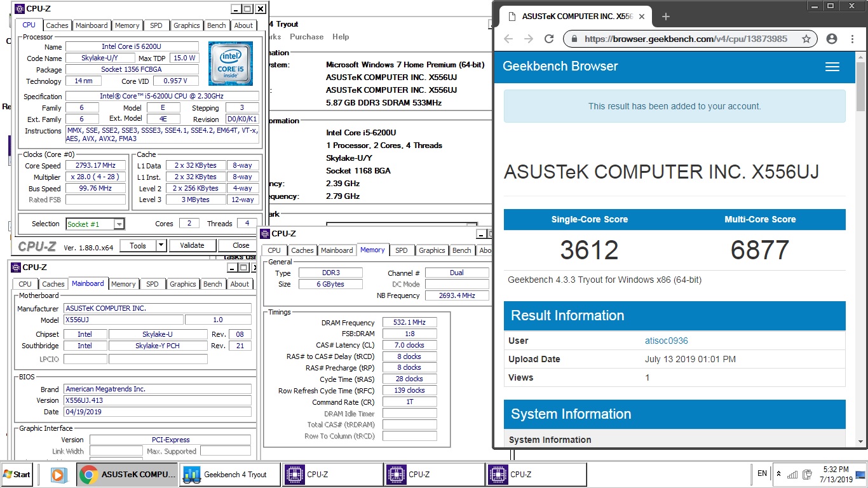Screen dimensions: 868x488
Task: Select Max TDP value 15.0 W
Action: tap(184, 58)
